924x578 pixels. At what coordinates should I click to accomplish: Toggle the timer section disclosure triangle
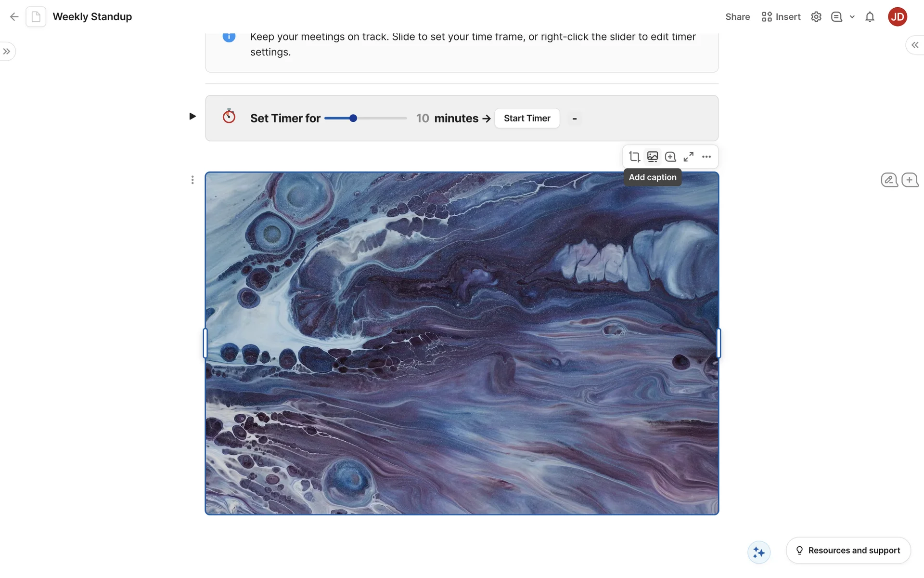click(192, 116)
